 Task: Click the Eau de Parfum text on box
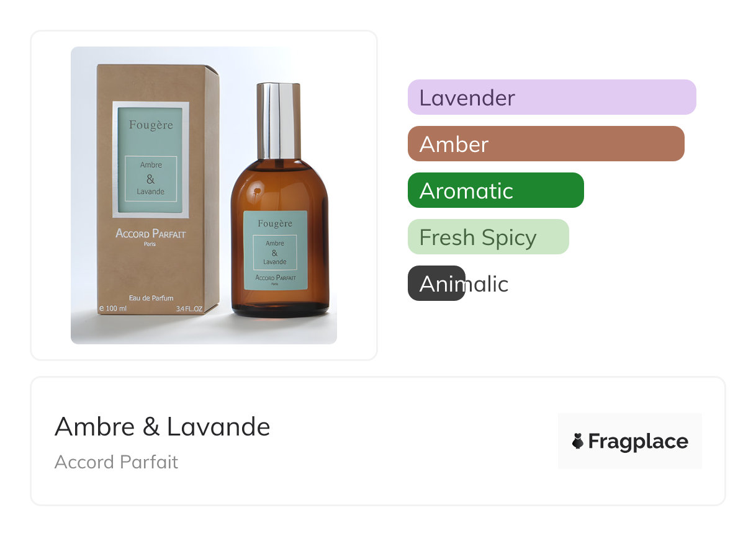(151, 298)
